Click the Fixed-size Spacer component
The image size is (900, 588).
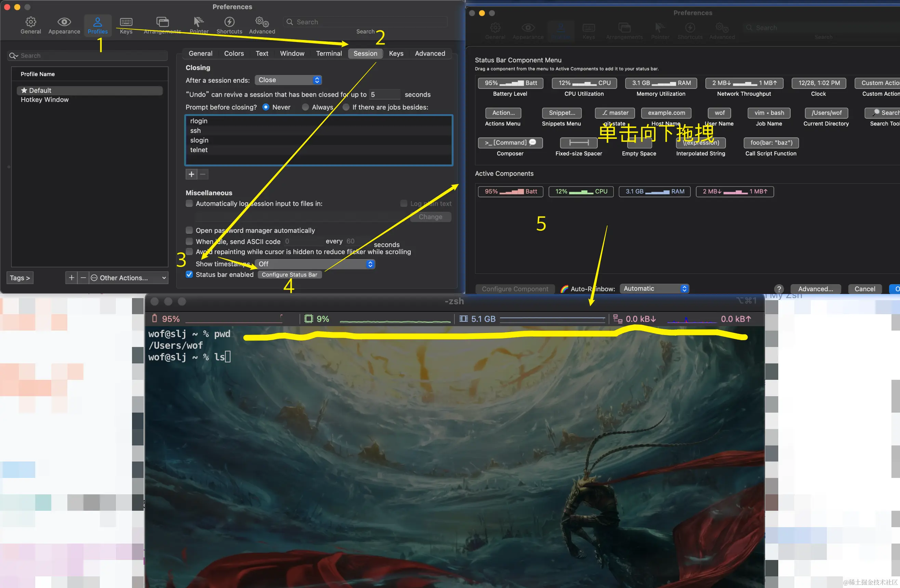(x=579, y=143)
